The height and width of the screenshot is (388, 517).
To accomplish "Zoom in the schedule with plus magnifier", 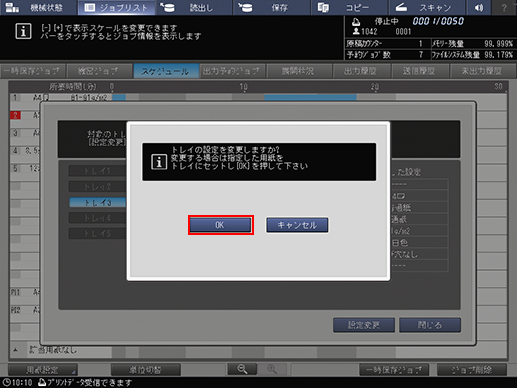I will pyautogui.click(x=272, y=369).
